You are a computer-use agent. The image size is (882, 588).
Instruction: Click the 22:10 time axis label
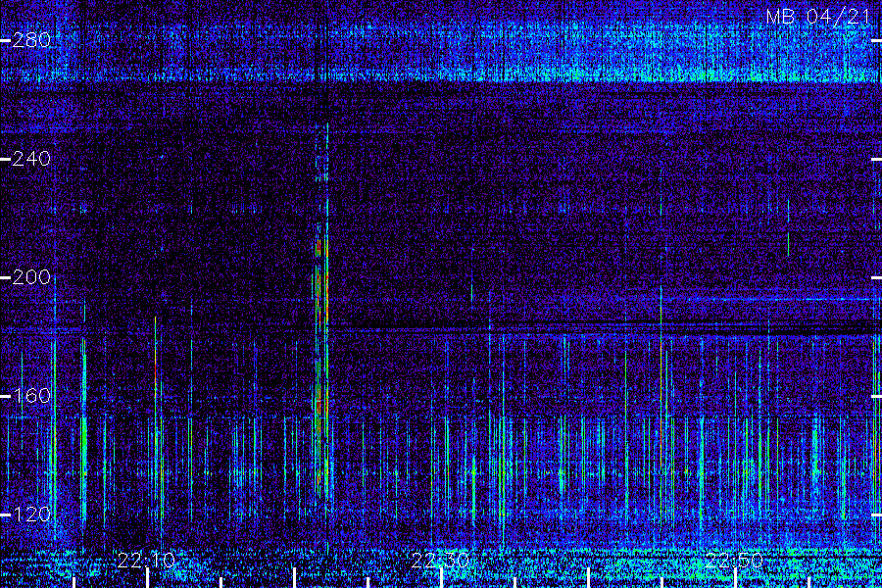click(x=147, y=561)
